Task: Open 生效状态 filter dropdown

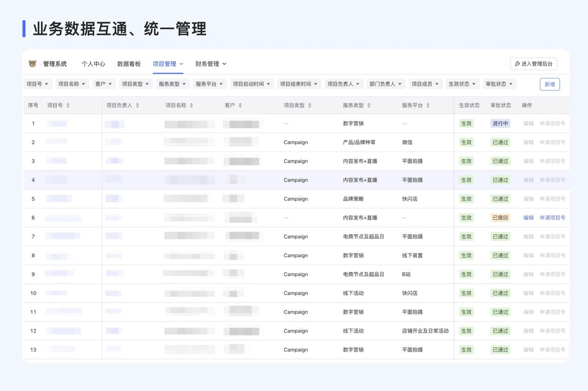Action: (x=463, y=84)
